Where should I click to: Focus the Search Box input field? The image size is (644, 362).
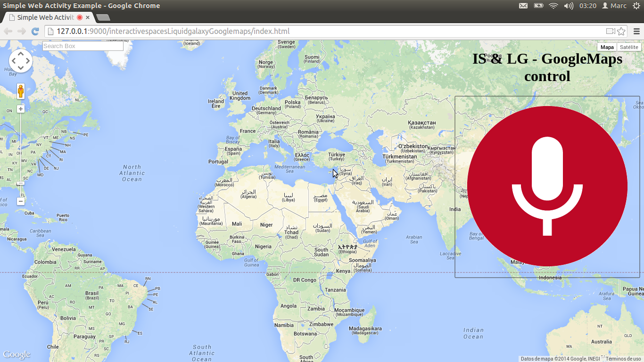tap(83, 46)
